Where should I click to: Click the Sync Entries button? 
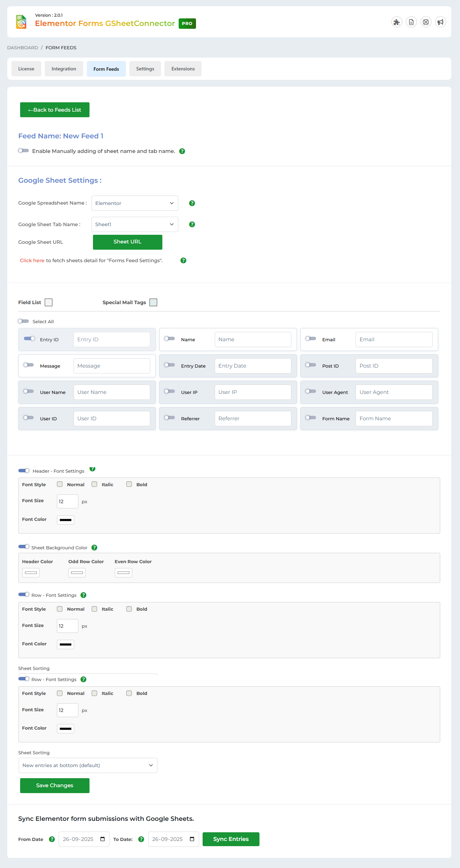[x=231, y=839]
